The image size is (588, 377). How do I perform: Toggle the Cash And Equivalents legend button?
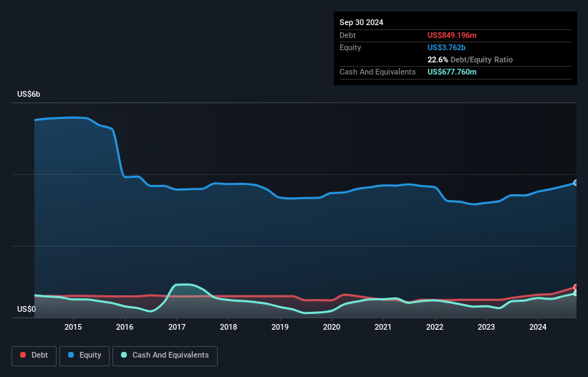tap(165, 355)
